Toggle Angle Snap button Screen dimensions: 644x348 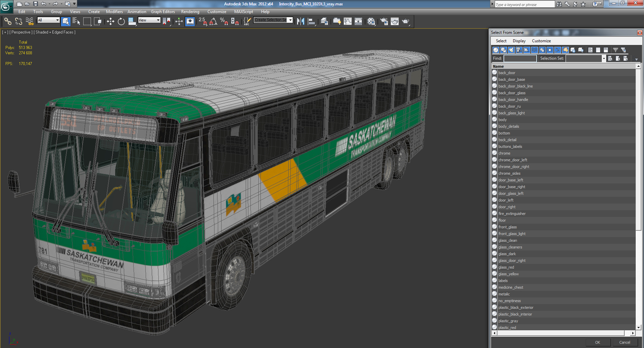pyautogui.click(x=213, y=21)
